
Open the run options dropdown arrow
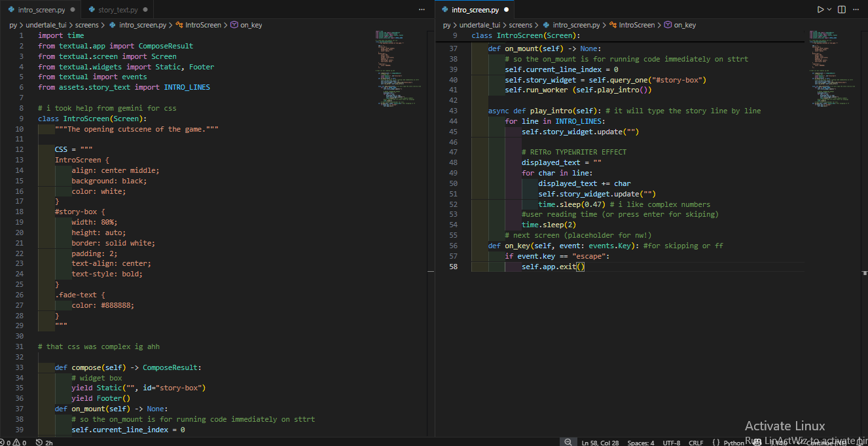[829, 10]
